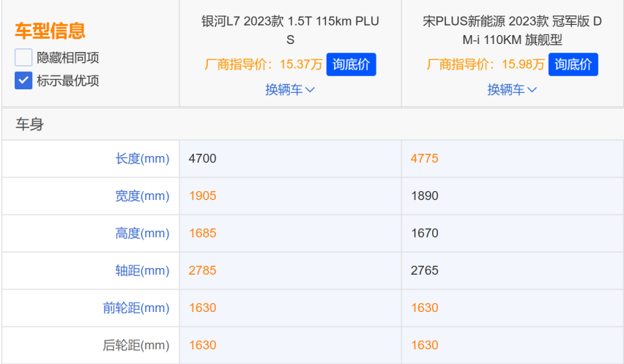Image resolution: width=624 pixels, height=364 pixels.
Task: Select 宋PLUS 后轮距 value 1630
Action: pos(425,345)
